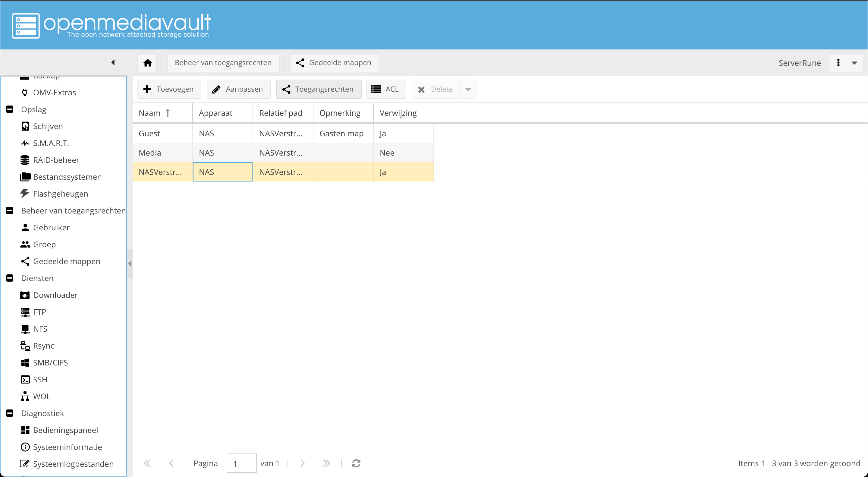The image size is (868, 477).
Task: Open the WOL service settings
Action: (42, 396)
